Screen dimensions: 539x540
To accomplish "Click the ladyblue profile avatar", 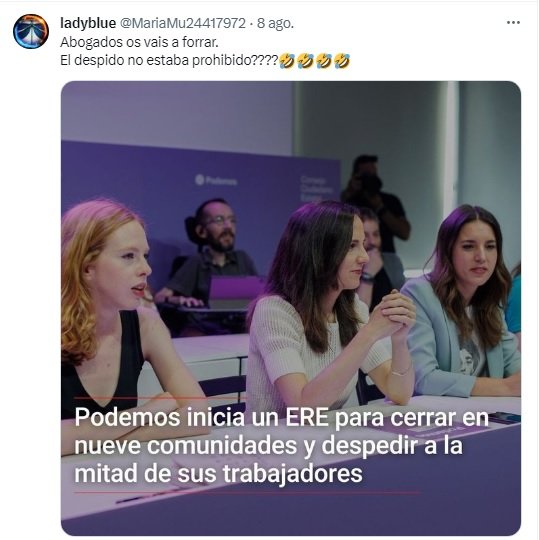I will tap(31, 31).
